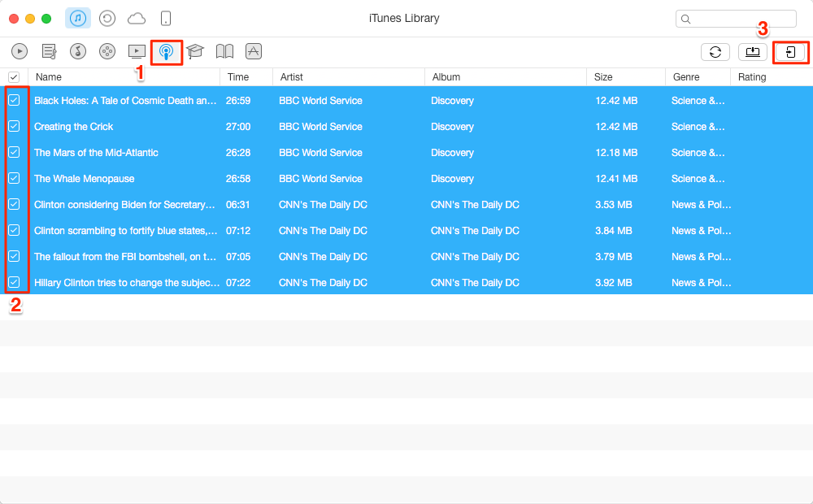This screenshot has height=504, width=813.
Task: Select 'Hillary Clinton tries to change the subject' title
Action: pos(127,283)
